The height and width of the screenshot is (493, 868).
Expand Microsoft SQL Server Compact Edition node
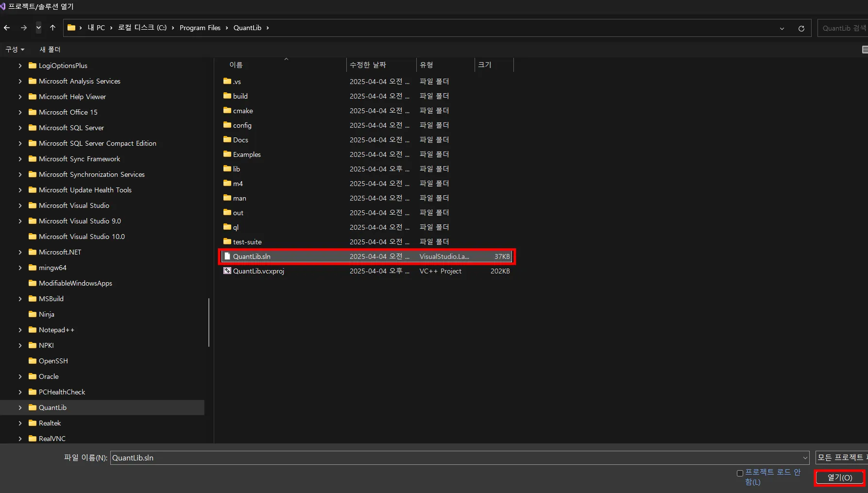(x=20, y=143)
